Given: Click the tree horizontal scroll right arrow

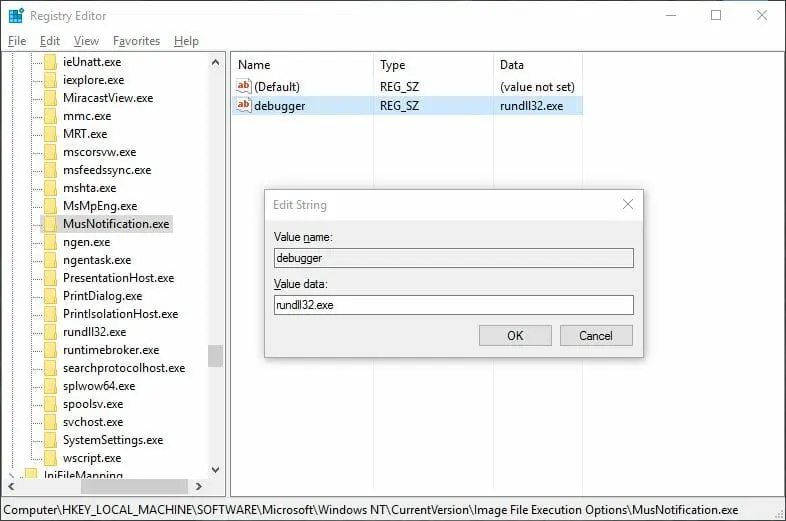Looking at the screenshot, I should coord(199,486).
